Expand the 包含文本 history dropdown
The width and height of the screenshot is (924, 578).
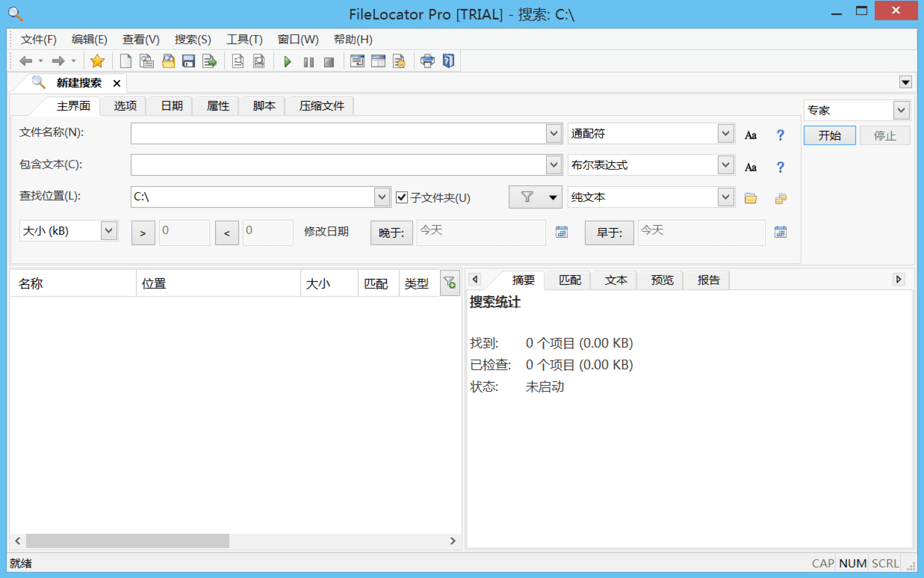[554, 165]
